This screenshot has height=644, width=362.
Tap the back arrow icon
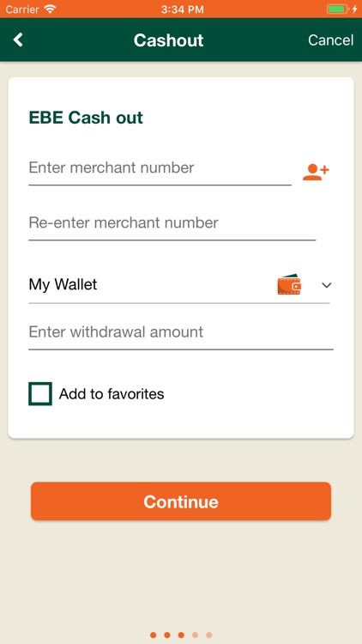point(18,39)
